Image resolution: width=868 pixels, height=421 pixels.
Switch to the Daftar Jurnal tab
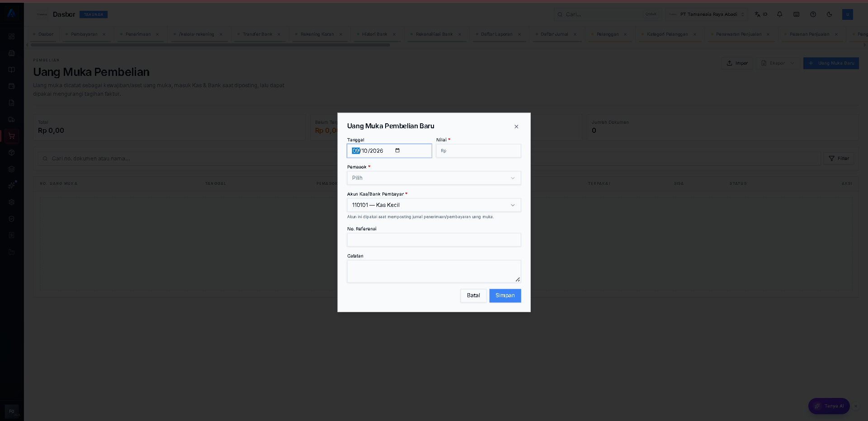[x=554, y=34]
